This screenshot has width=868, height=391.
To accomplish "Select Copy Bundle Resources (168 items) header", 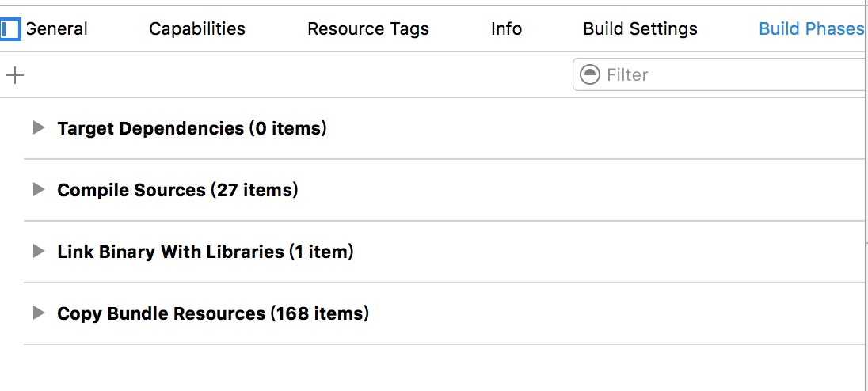I will tap(213, 314).
